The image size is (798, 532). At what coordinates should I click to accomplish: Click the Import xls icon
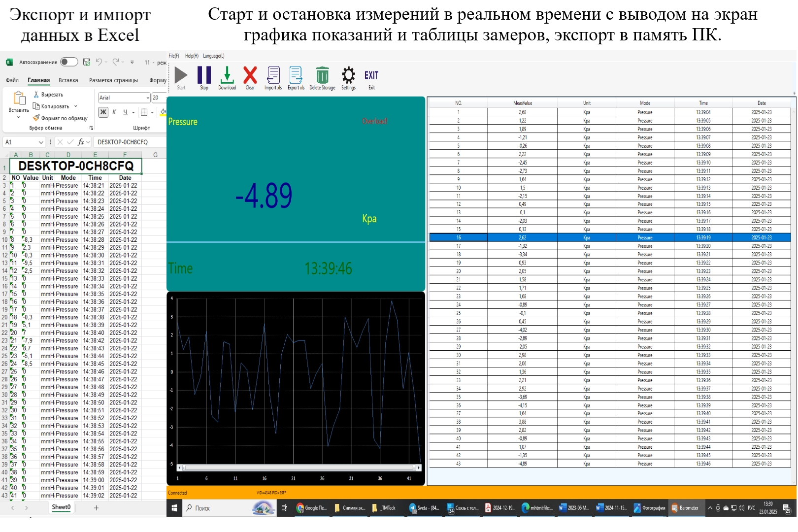pyautogui.click(x=273, y=76)
